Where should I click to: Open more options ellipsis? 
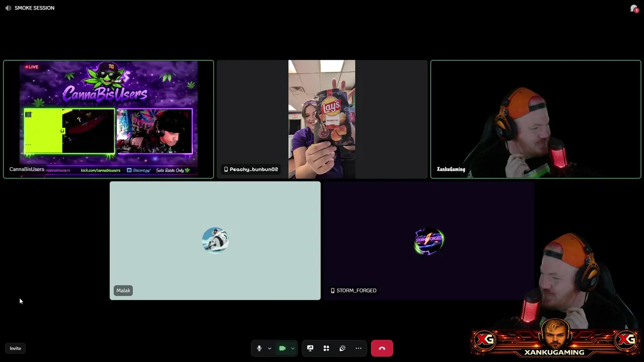[x=358, y=348]
